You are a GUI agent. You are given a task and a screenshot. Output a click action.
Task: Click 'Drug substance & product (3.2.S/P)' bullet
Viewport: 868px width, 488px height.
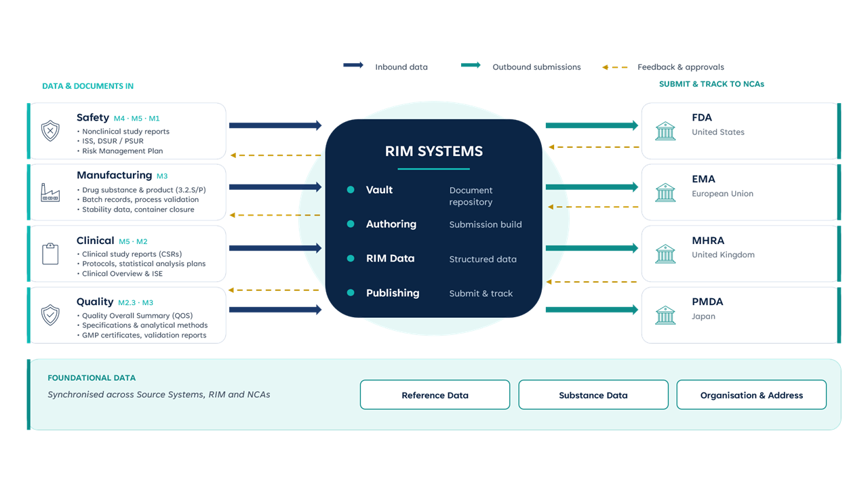142,190
